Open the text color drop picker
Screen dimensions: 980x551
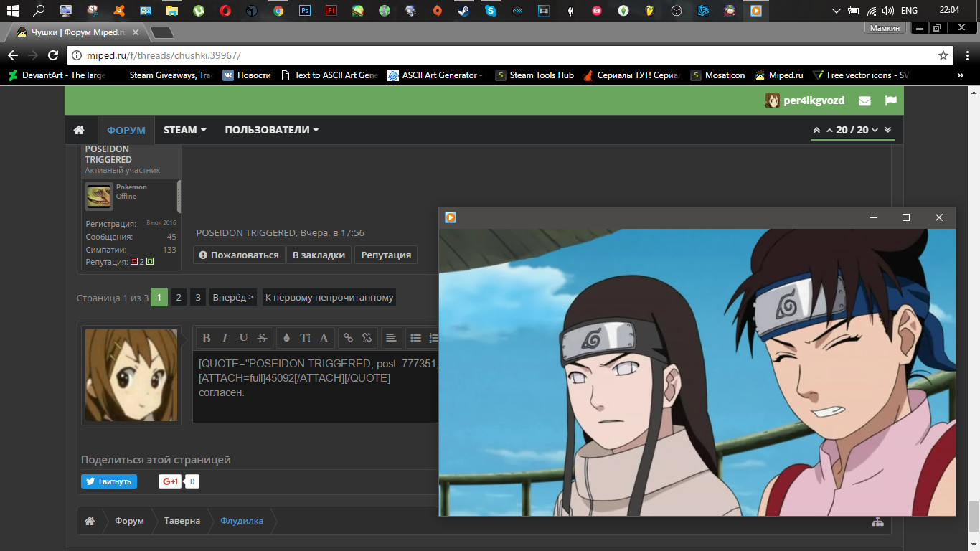[x=286, y=338]
